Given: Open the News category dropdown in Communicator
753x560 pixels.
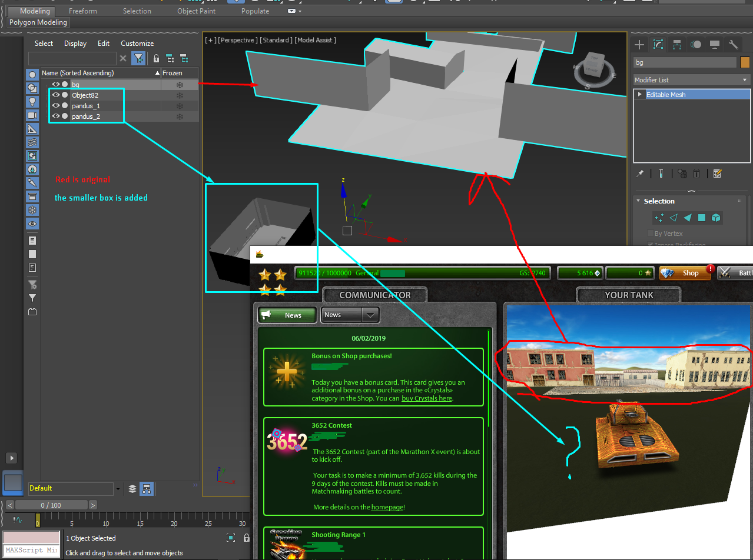Looking at the screenshot, I should pos(371,315).
